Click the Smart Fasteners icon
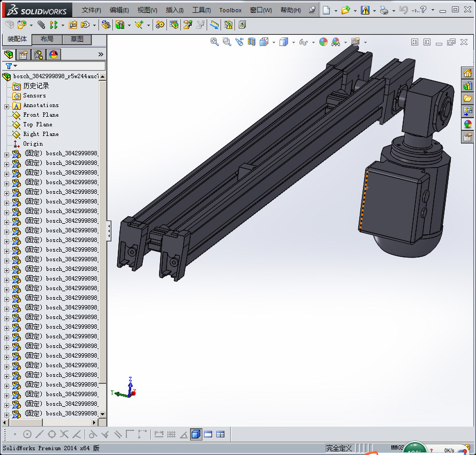The width and height of the screenshot is (476, 455). click(73, 25)
